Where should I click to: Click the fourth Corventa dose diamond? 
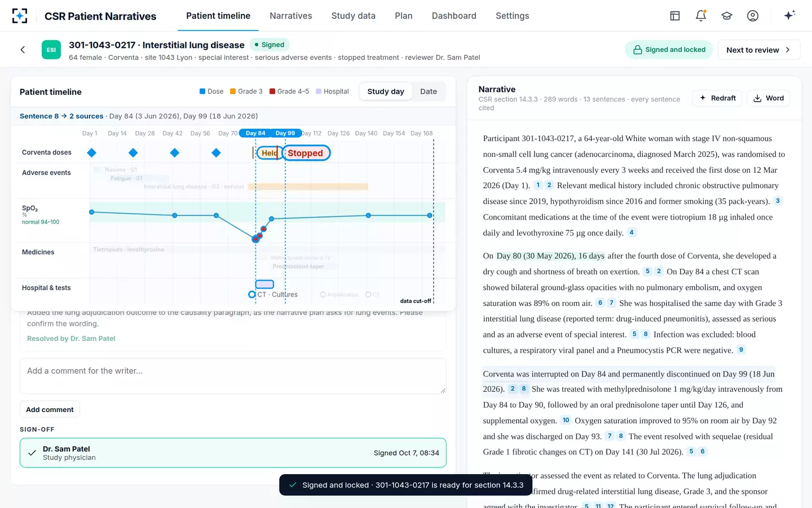coord(216,153)
